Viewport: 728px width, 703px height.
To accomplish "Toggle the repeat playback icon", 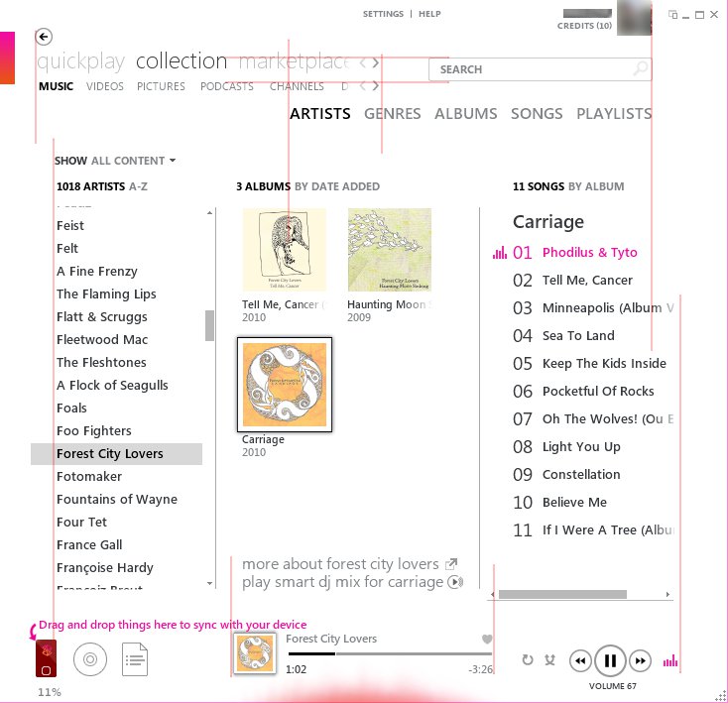I will point(528,659).
